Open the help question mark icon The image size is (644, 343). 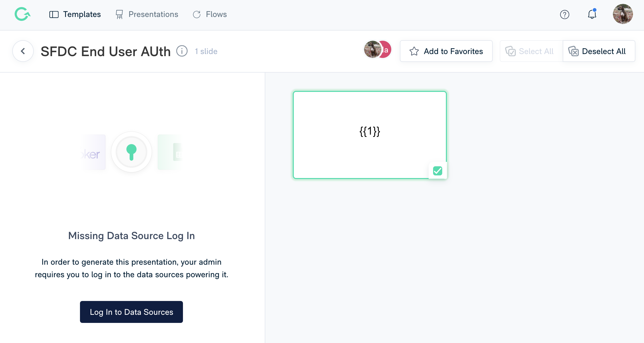(565, 14)
